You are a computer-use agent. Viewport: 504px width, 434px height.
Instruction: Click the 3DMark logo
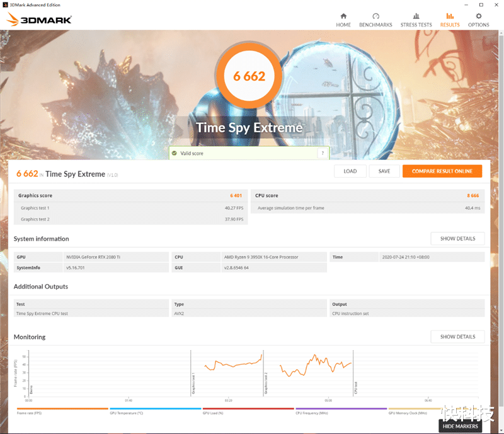[39, 20]
